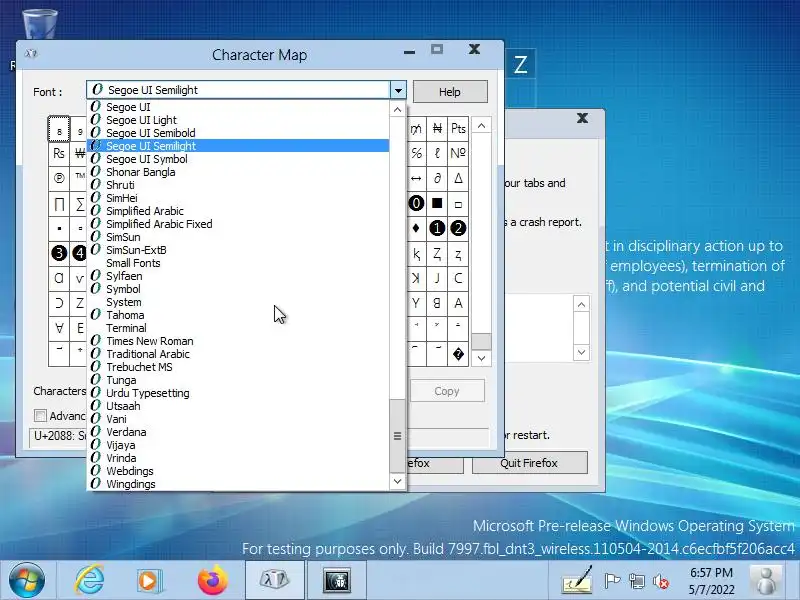The width and height of the screenshot is (800, 600).
Task: Collapse the Font dropdown arrow
Action: click(398, 90)
